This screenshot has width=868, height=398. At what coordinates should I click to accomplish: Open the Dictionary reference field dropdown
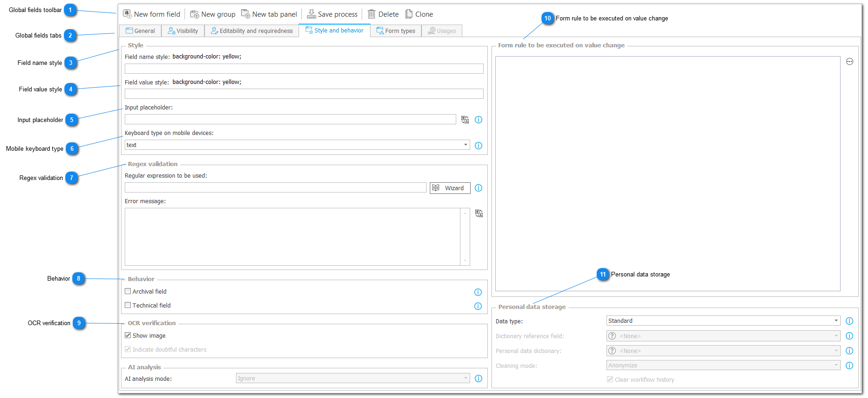coord(723,336)
